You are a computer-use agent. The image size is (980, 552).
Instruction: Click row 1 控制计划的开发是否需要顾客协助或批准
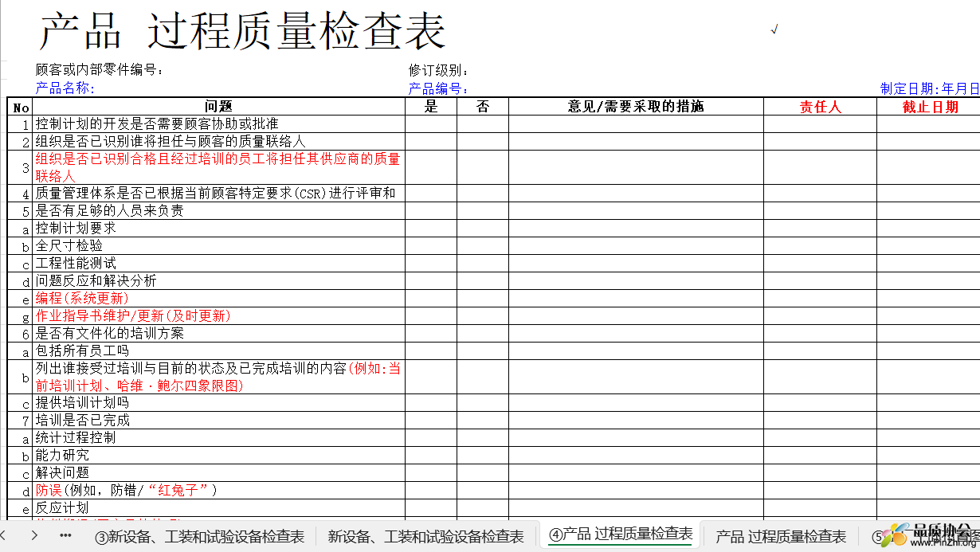(219, 124)
